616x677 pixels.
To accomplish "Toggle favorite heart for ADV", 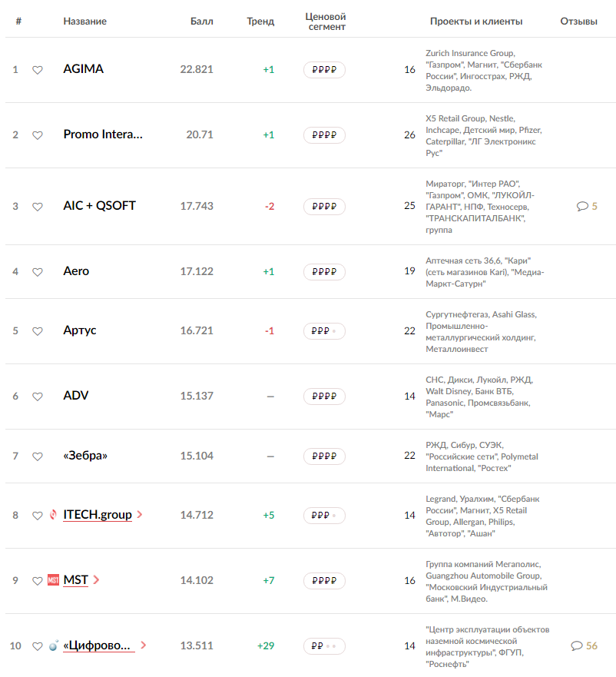I will click(38, 397).
